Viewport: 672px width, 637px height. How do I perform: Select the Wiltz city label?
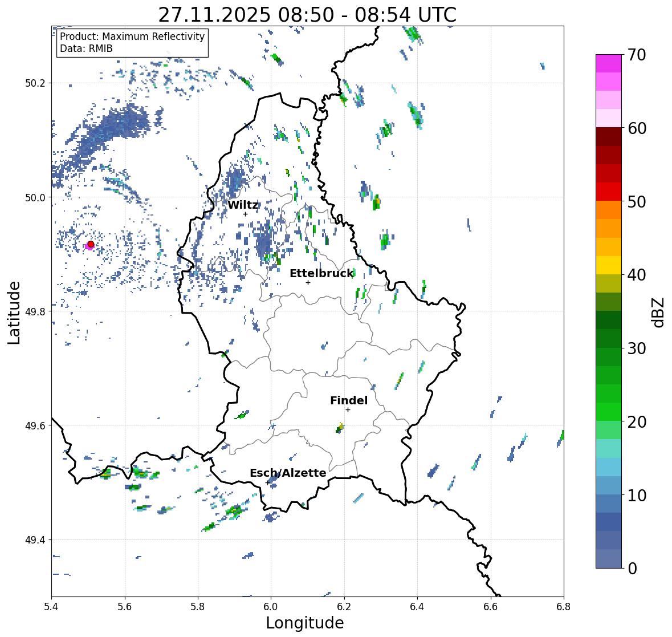[243, 205]
